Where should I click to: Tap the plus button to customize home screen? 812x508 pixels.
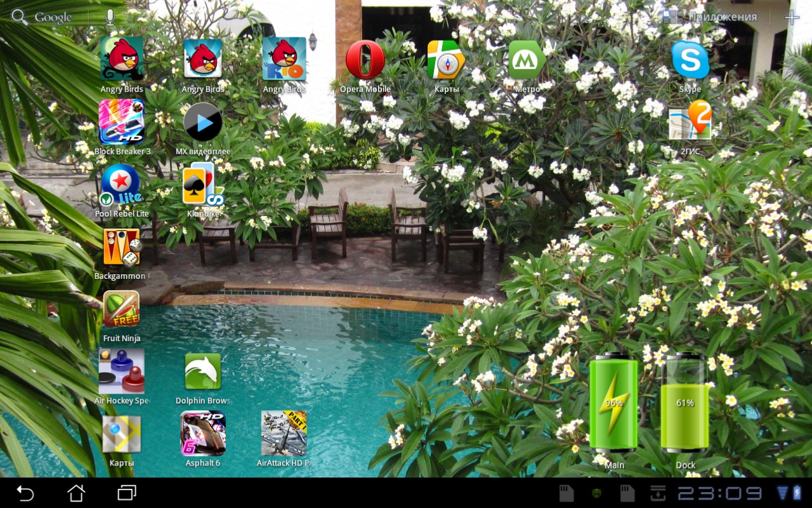(792, 17)
